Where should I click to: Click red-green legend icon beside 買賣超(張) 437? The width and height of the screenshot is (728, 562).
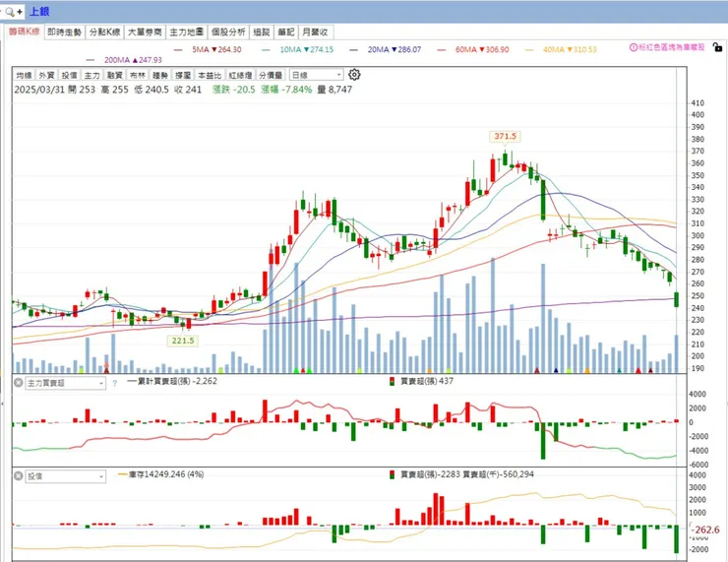click(393, 382)
